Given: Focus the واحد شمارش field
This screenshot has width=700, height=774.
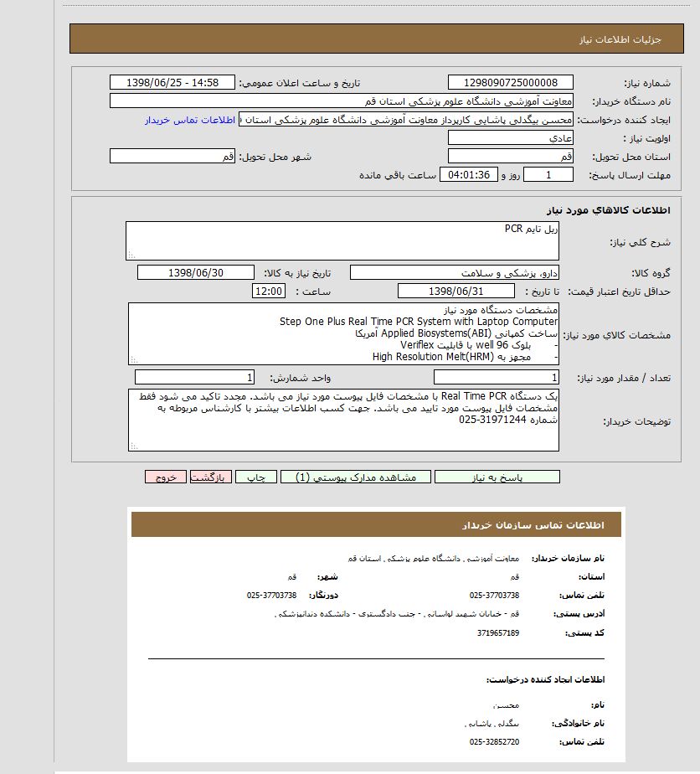Looking at the screenshot, I should tap(194, 377).
